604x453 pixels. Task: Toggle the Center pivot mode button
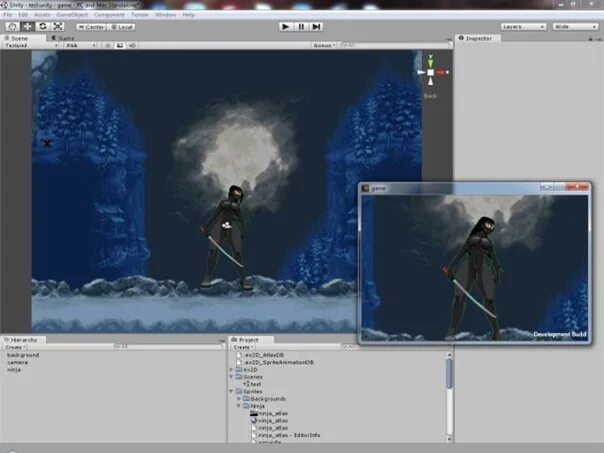[x=91, y=27]
